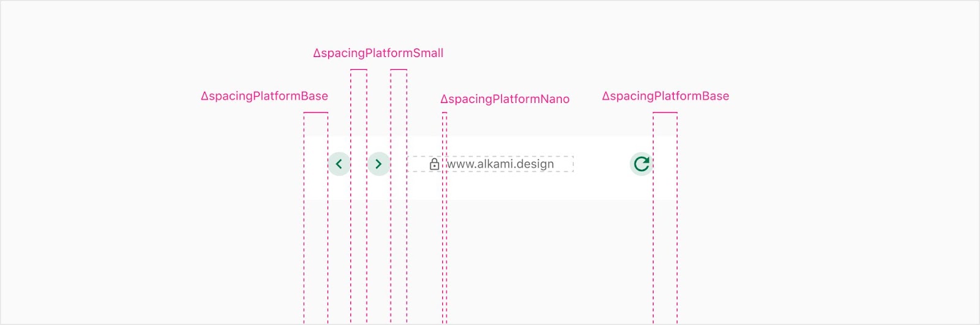980x325 pixels.
Task: Click the forward chevron navigation button
Action: (379, 164)
